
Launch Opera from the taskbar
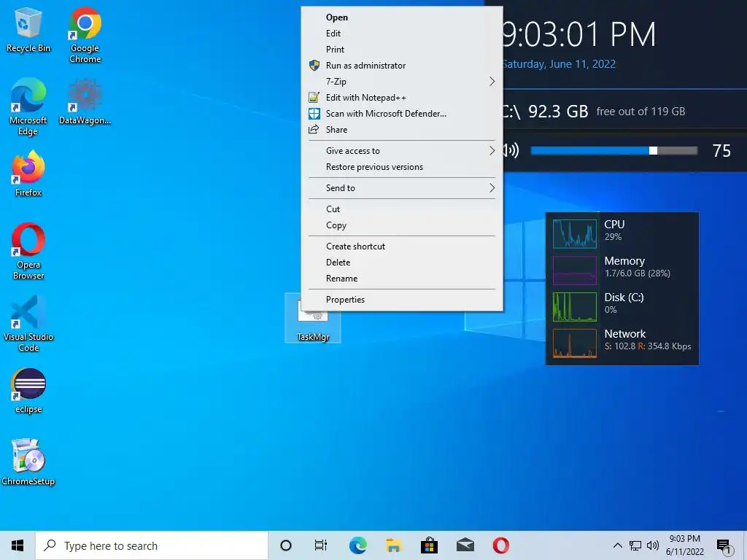pyautogui.click(x=500, y=545)
